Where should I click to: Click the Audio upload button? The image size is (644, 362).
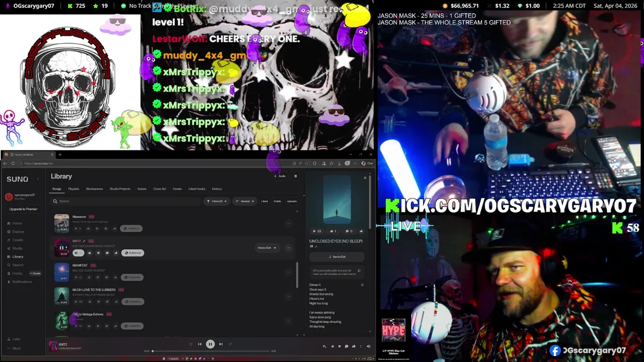pos(280,176)
